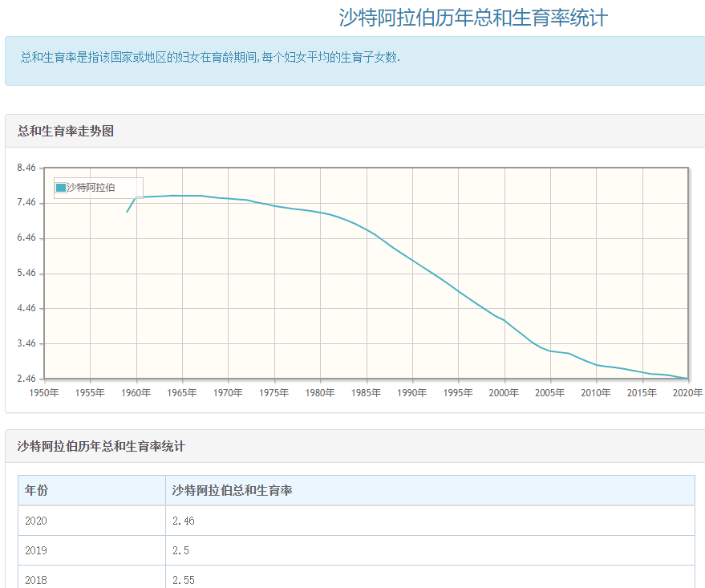The width and height of the screenshot is (705, 588).
Task: Click the 2000年 x-axis label
Action: click(504, 392)
